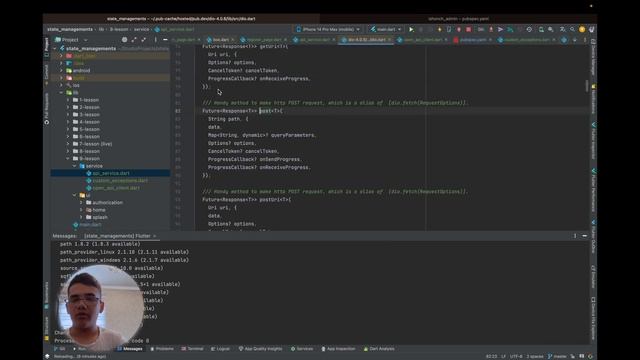The width and height of the screenshot is (640, 360).
Task: Select custom_exceptions.dart in the project tree
Action: pyautogui.click(x=120, y=180)
